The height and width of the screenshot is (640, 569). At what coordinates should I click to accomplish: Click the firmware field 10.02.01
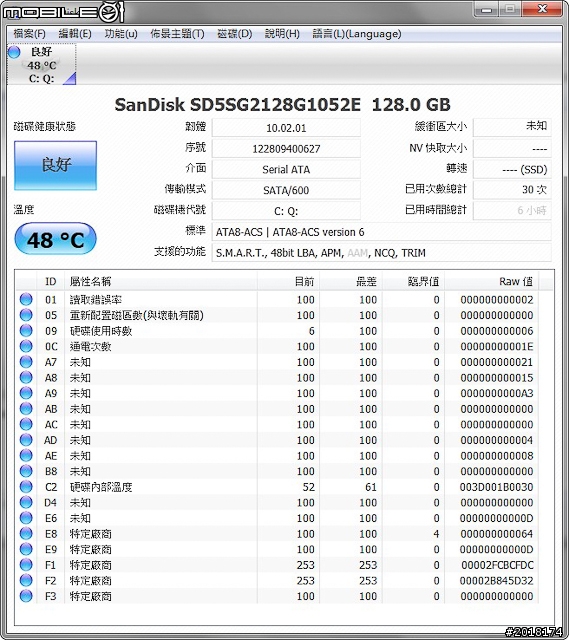(286, 128)
